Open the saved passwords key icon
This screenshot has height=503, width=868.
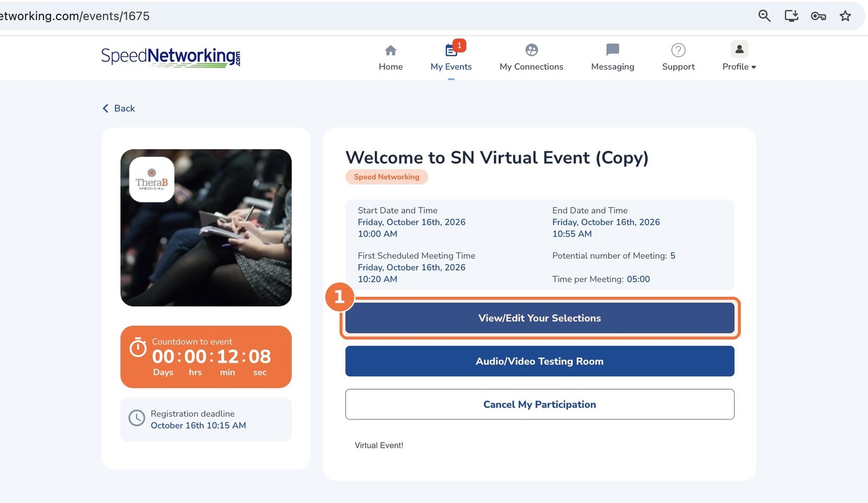coord(818,16)
